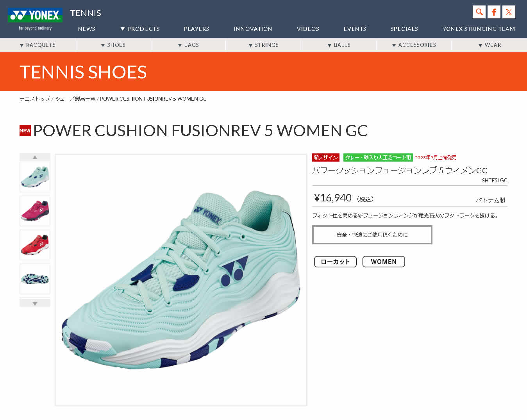527x420 pixels.
Task: Click the ローカット tag button
Action: click(335, 262)
